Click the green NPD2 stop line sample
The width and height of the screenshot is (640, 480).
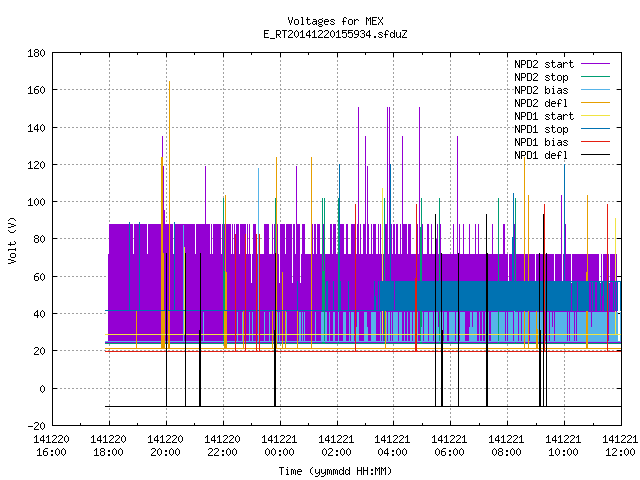tap(595, 77)
